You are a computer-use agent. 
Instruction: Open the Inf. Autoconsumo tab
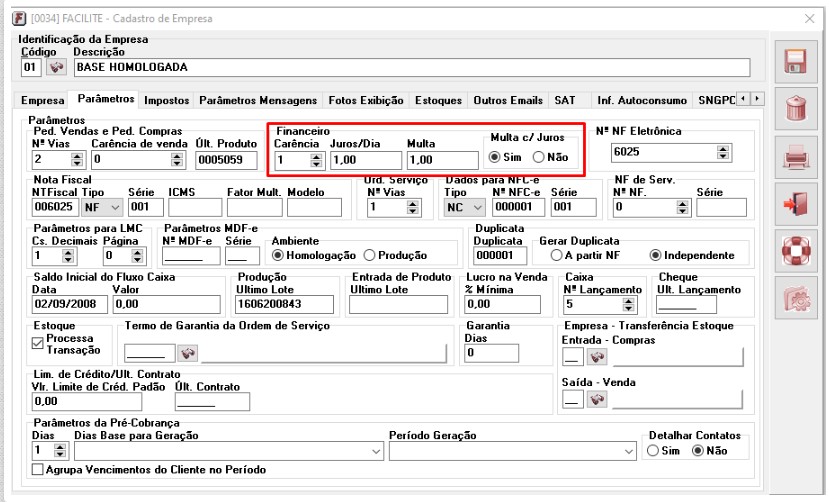[x=642, y=100]
